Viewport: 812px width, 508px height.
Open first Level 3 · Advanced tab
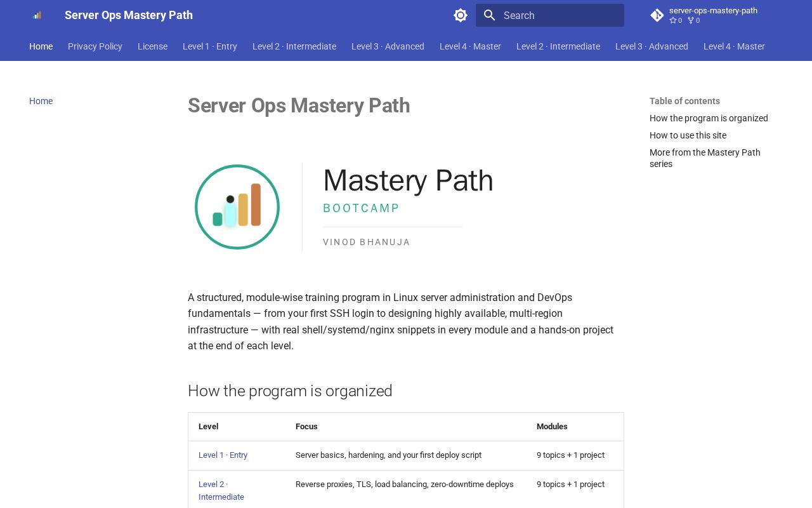(x=388, y=46)
